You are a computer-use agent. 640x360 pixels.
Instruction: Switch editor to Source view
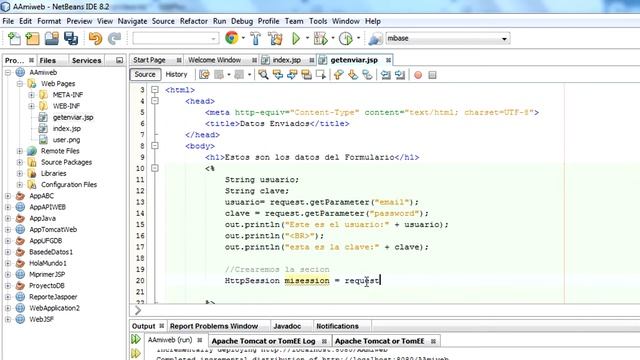145,74
